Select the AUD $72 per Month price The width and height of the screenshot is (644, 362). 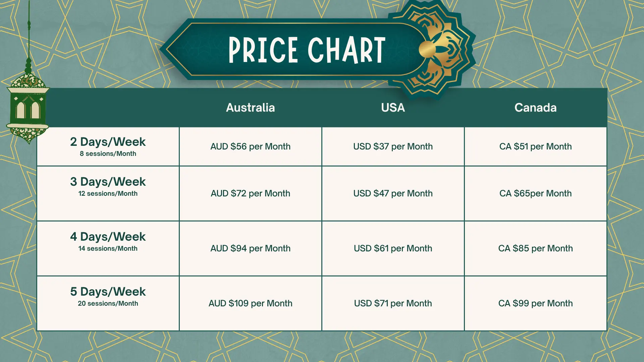pyautogui.click(x=250, y=193)
